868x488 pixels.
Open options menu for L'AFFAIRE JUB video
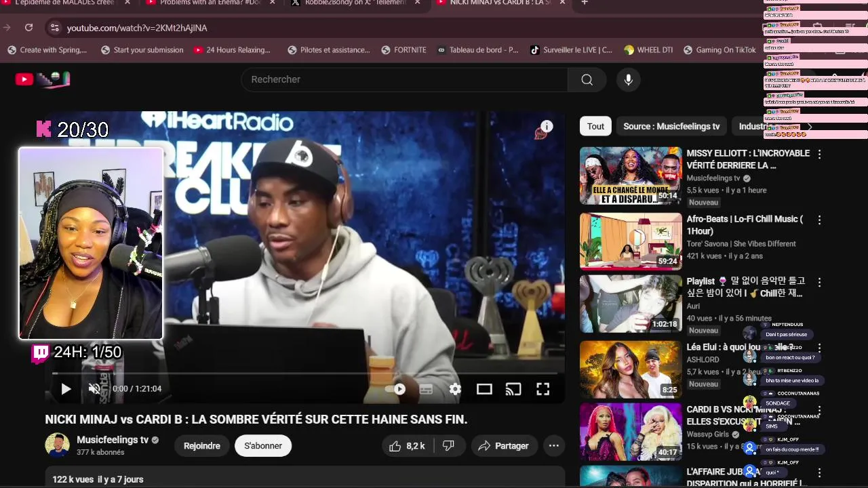pos(819,472)
